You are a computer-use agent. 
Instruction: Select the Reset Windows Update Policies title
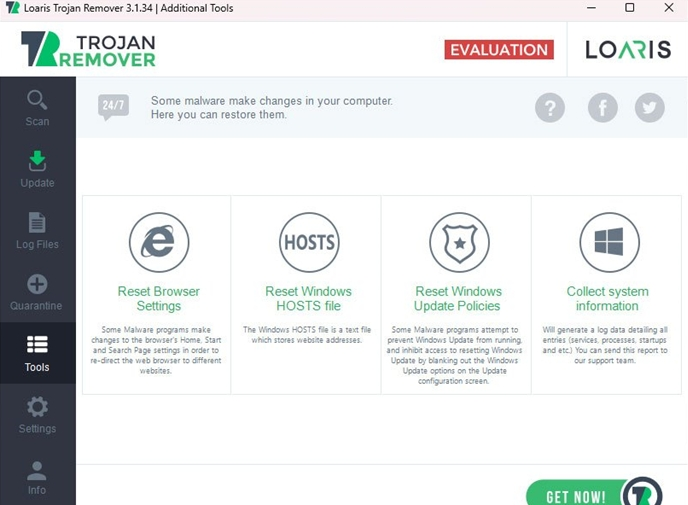click(x=458, y=298)
